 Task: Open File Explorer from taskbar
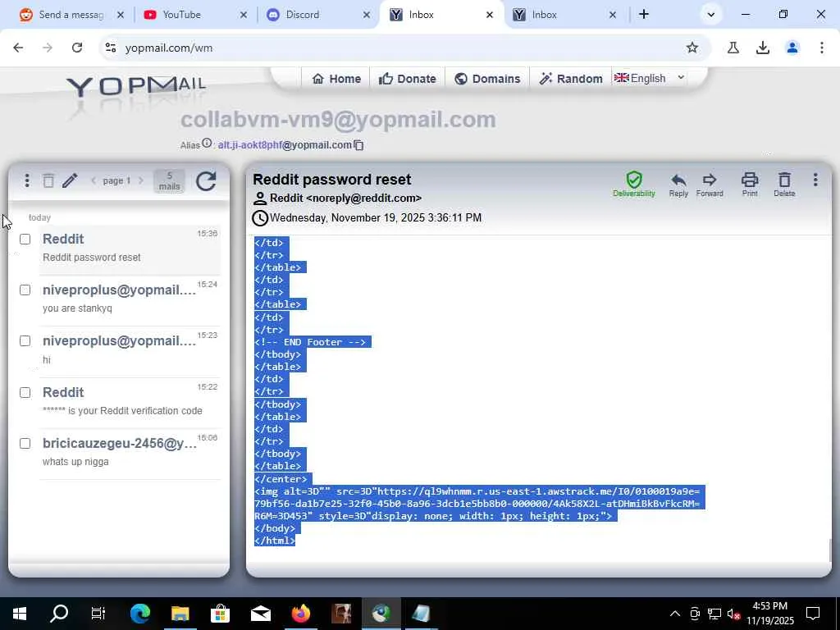pyautogui.click(x=180, y=614)
